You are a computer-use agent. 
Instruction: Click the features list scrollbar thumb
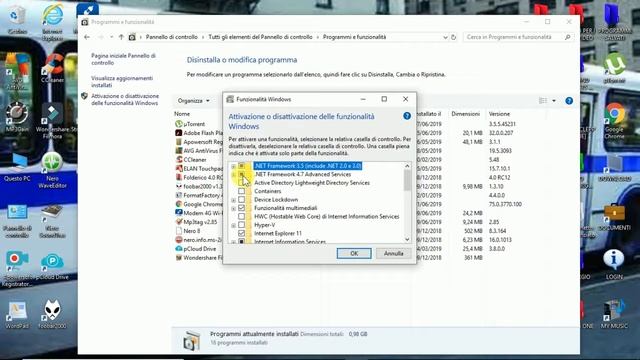point(407,180)
